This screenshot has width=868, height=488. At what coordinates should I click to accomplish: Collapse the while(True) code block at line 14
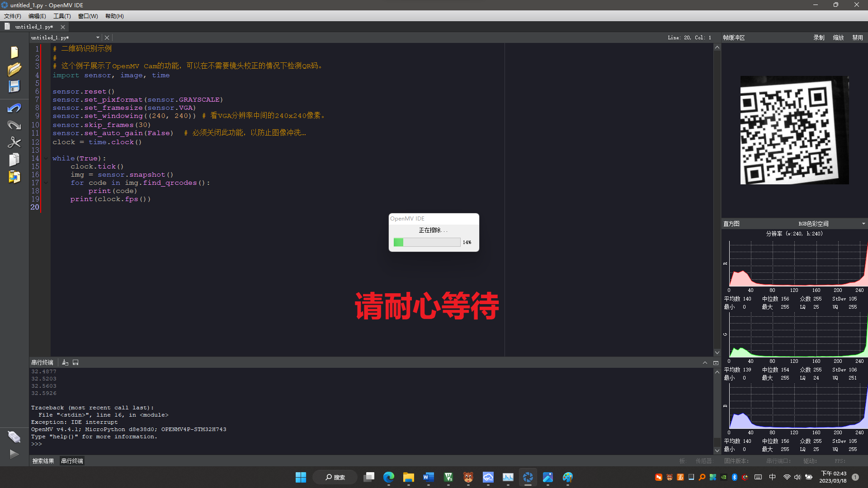click(46, 158)
